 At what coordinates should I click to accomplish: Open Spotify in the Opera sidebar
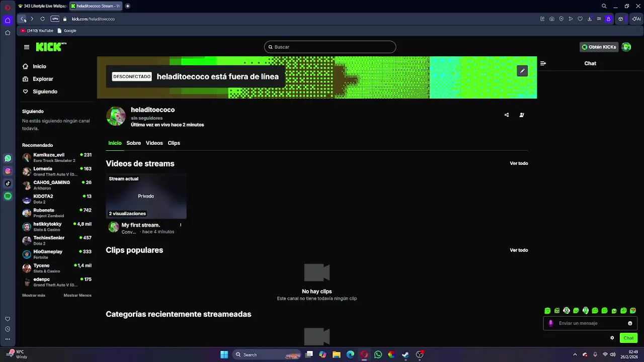(8, 196)
